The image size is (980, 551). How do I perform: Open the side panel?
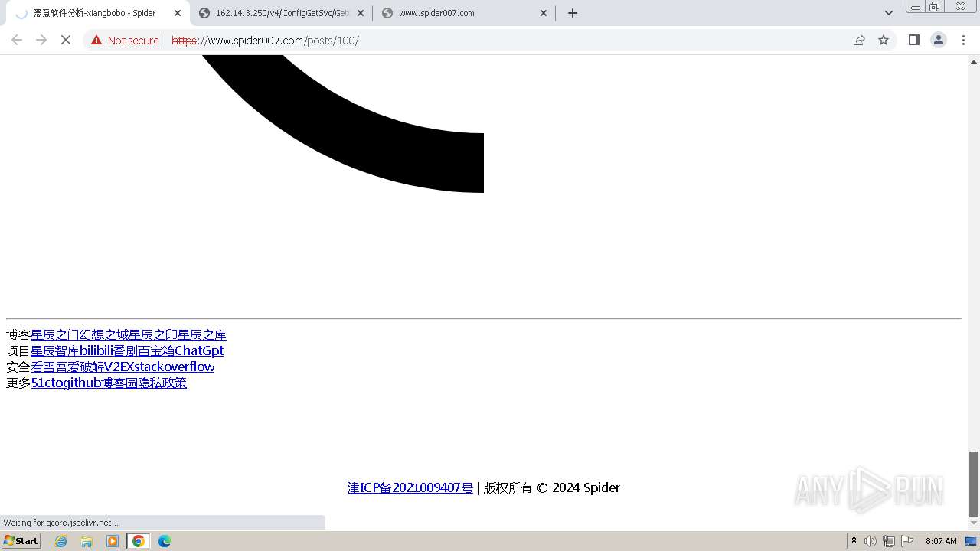913,40
